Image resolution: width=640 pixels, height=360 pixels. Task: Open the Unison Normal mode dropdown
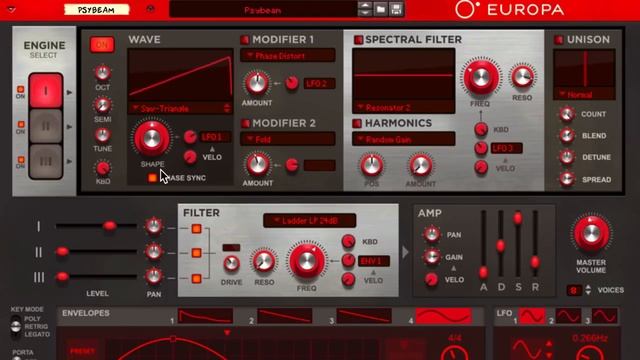point(584,95)
